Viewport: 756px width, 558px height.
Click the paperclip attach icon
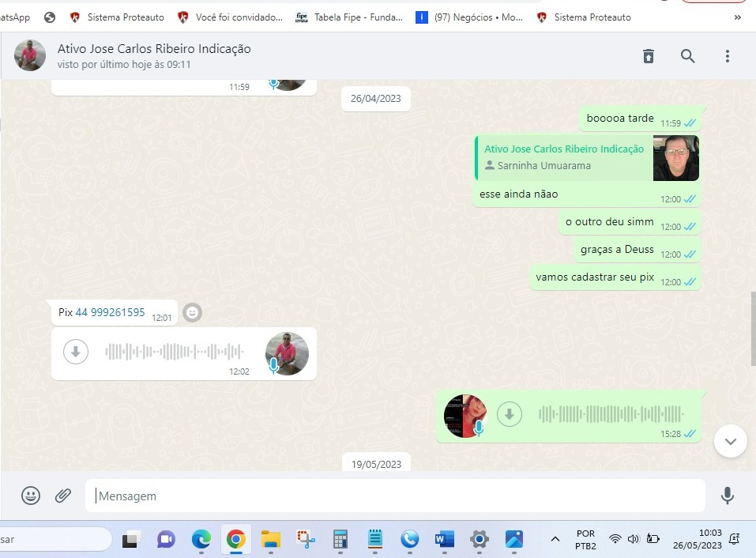(x=63, y=496)
